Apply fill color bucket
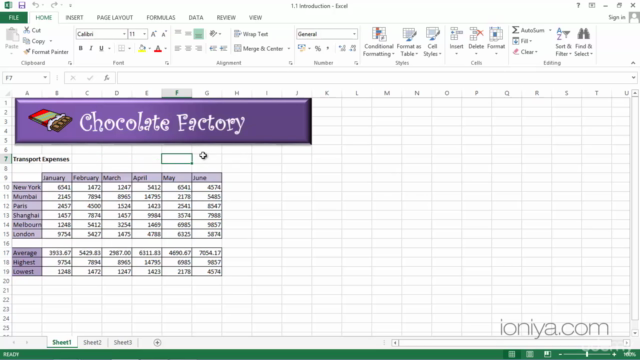Image resolution: width=640 pixels, height=360 pixels. point(142,49)
